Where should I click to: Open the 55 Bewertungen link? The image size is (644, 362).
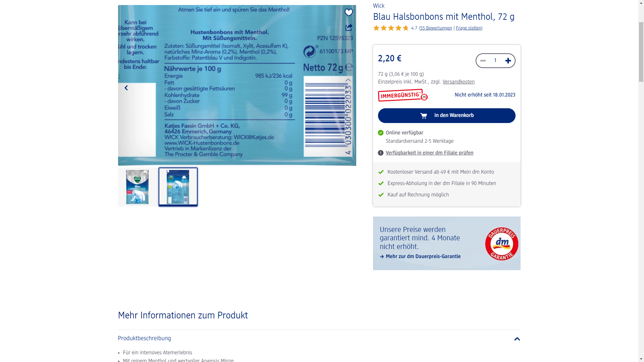[x=436, y=28]
